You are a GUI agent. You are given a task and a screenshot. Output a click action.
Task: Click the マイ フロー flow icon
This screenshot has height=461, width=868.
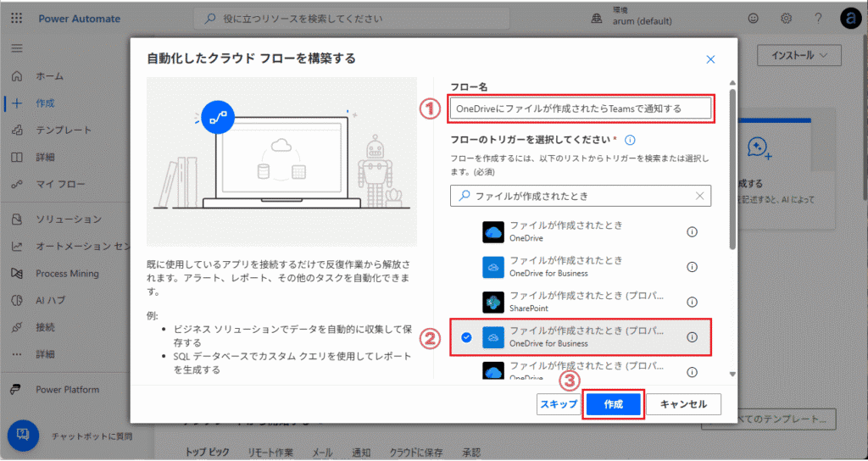click(x=17, y=184)
